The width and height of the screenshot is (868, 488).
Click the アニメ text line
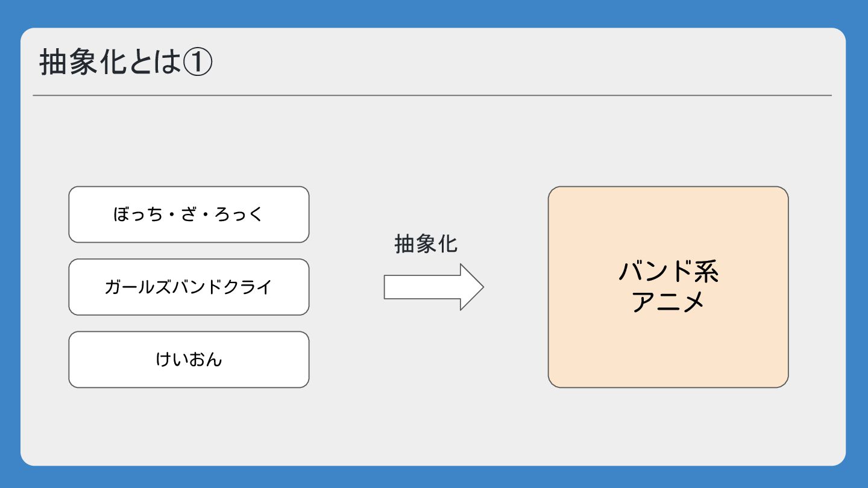[668, 301]
